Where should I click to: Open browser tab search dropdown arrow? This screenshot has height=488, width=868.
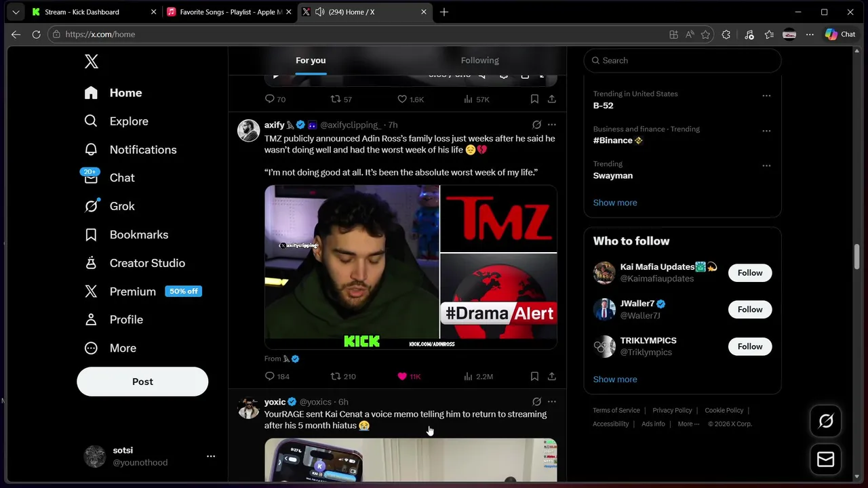[x=16, y=12]
